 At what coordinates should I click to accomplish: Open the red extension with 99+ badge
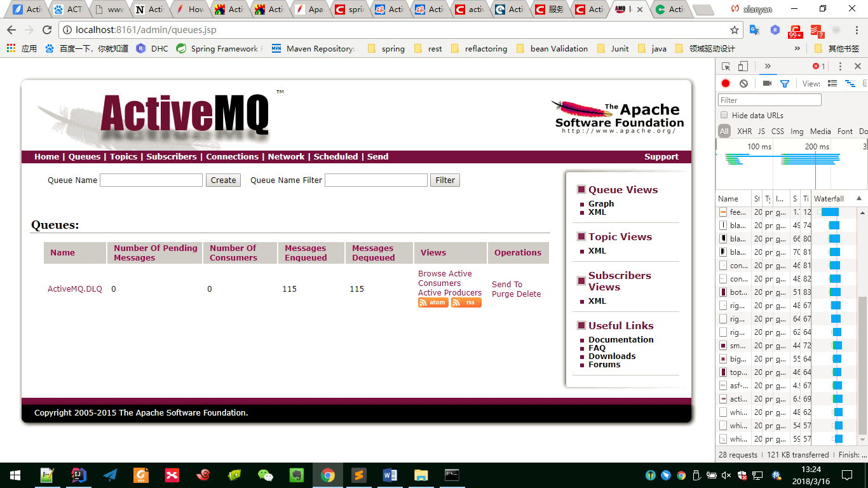click(796, 31)
